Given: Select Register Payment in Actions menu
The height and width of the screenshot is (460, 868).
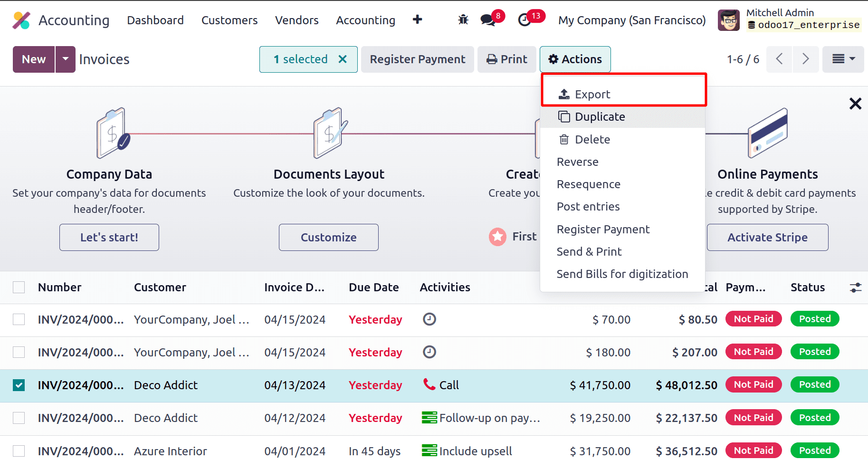Looking at the screenshot, I should [x=623, y=229].
